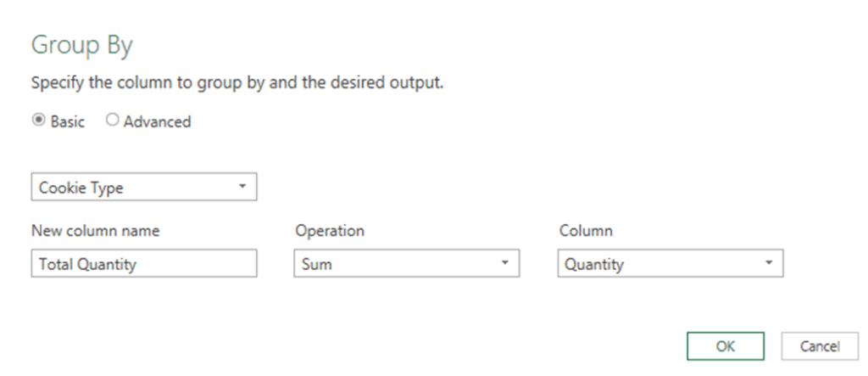The width and height of the screenshot is (868, 376).
Task: Click the arrow on the Column dropdown
Action: pos(769,265)
